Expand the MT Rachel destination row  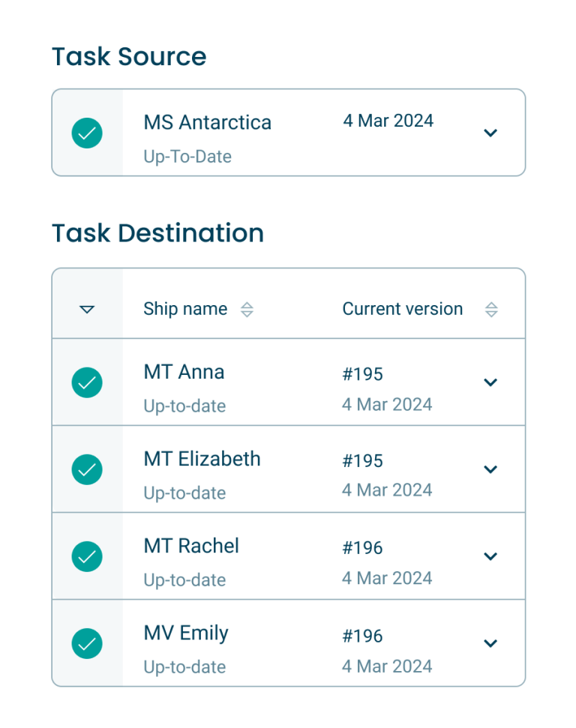click(x=490, y=556)
